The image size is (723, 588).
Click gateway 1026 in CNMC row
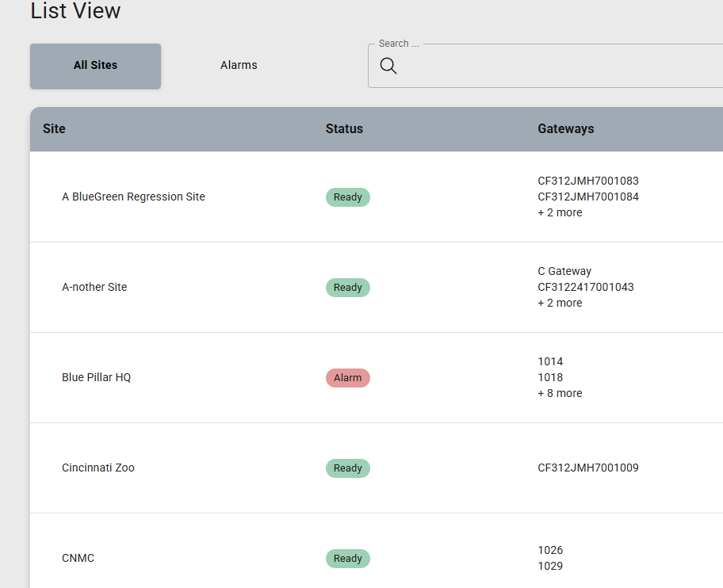pos(550,550)
